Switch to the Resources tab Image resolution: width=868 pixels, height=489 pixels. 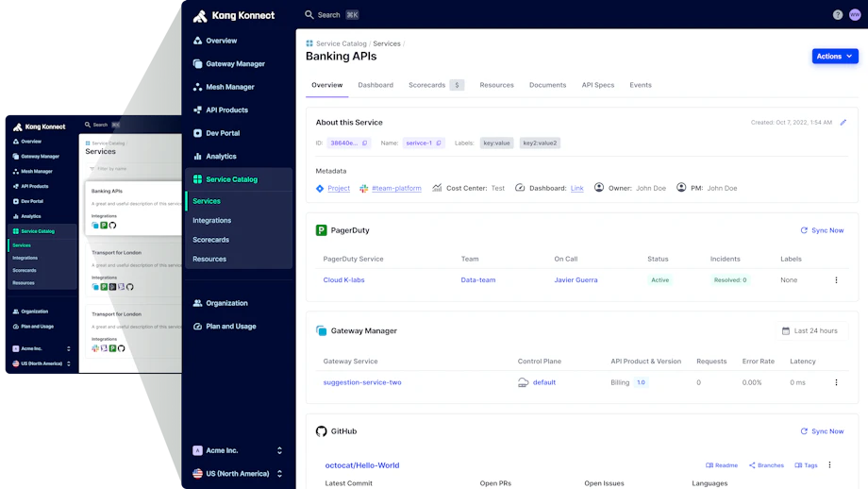coord(496,85)
